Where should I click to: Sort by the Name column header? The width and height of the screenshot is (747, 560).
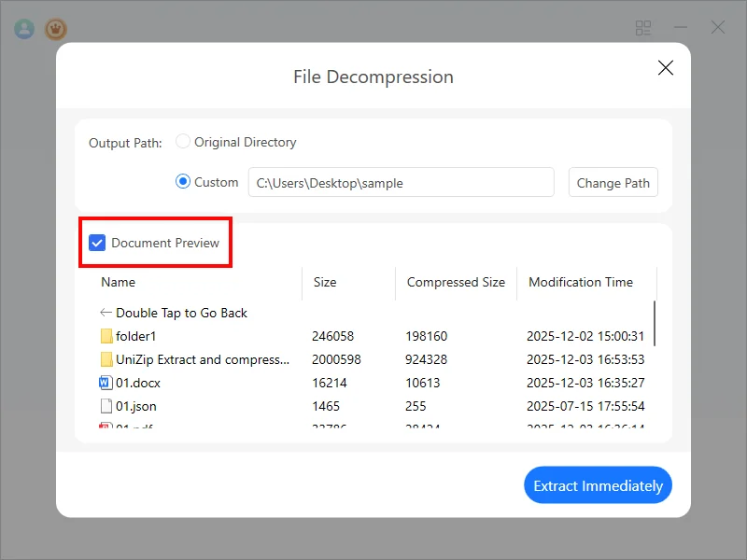coord(119,282)
